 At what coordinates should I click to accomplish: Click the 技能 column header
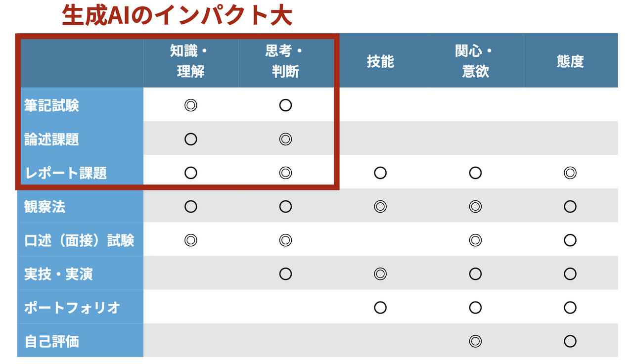pyautogui.click(x=380, y=61)
